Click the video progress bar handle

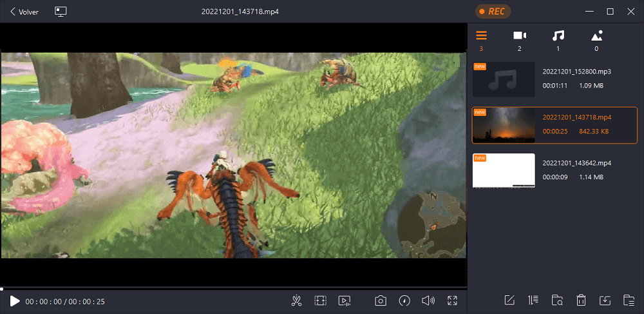[2, 289]
